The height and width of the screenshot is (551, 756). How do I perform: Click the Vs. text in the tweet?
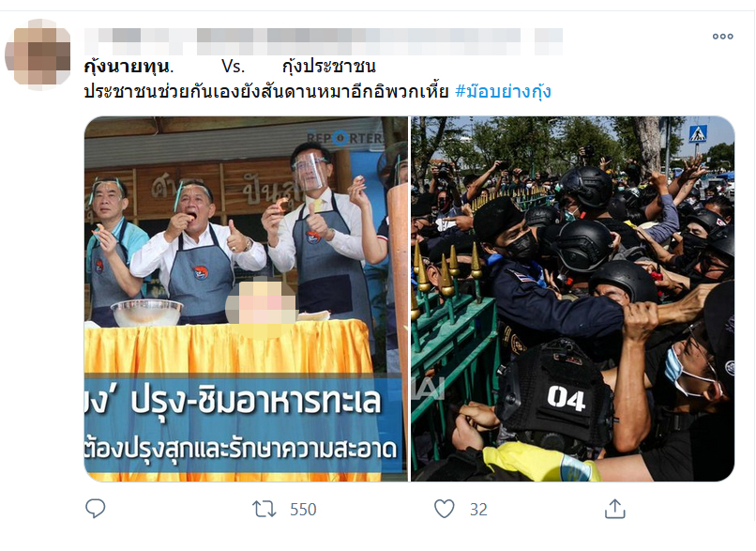pos(233,66)
